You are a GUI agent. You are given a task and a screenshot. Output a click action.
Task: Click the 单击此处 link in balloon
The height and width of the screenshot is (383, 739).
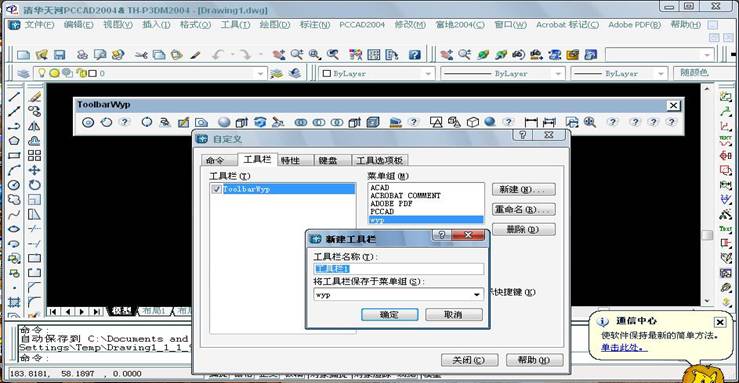(x=624, y=348)
